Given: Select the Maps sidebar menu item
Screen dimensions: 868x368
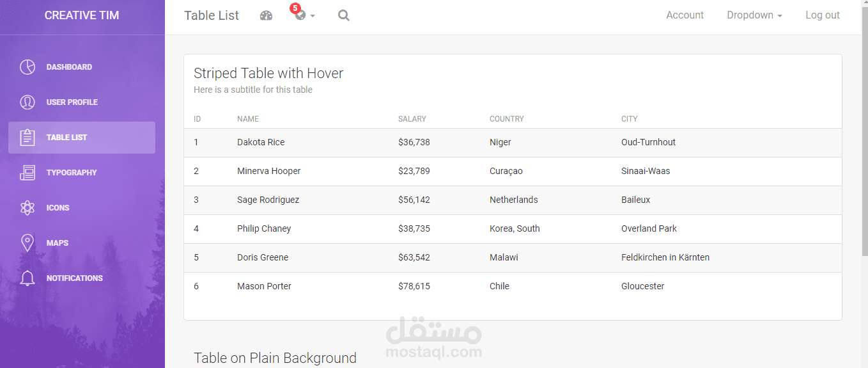Looking at the screenshot, I should click(58, 243).
